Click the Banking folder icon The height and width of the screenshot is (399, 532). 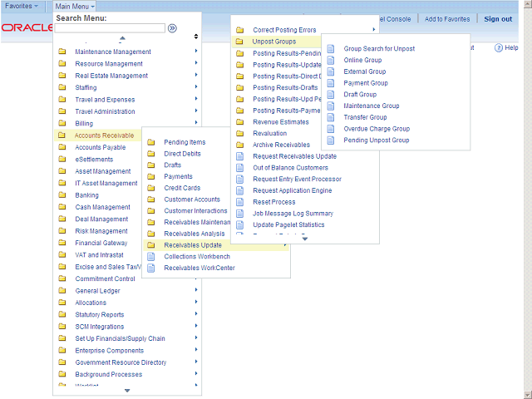[x=62, y=195]
